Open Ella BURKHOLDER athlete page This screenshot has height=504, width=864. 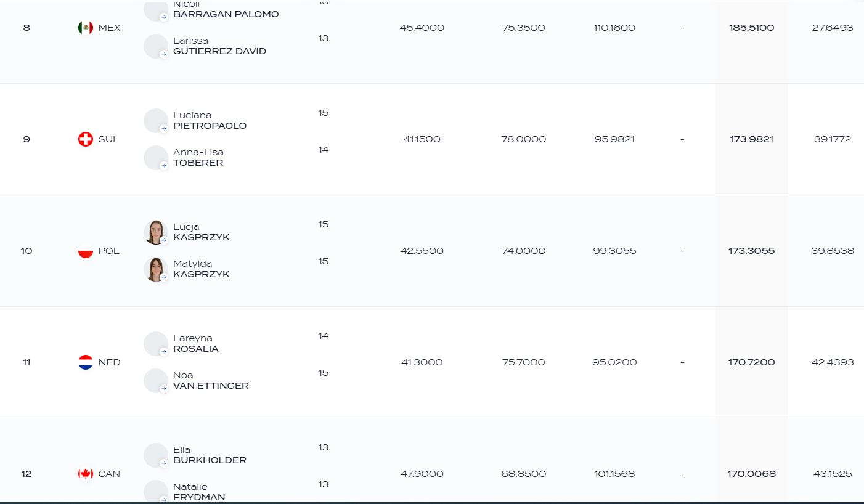point(210,455)
